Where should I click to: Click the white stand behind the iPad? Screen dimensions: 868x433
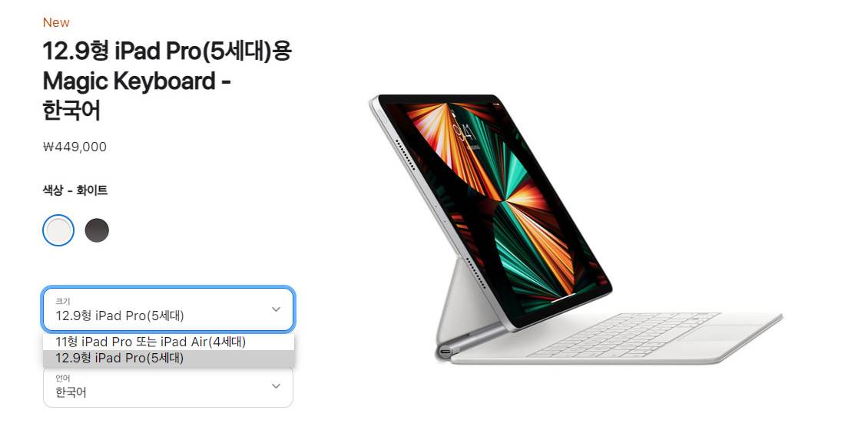(x=454, y=302)
